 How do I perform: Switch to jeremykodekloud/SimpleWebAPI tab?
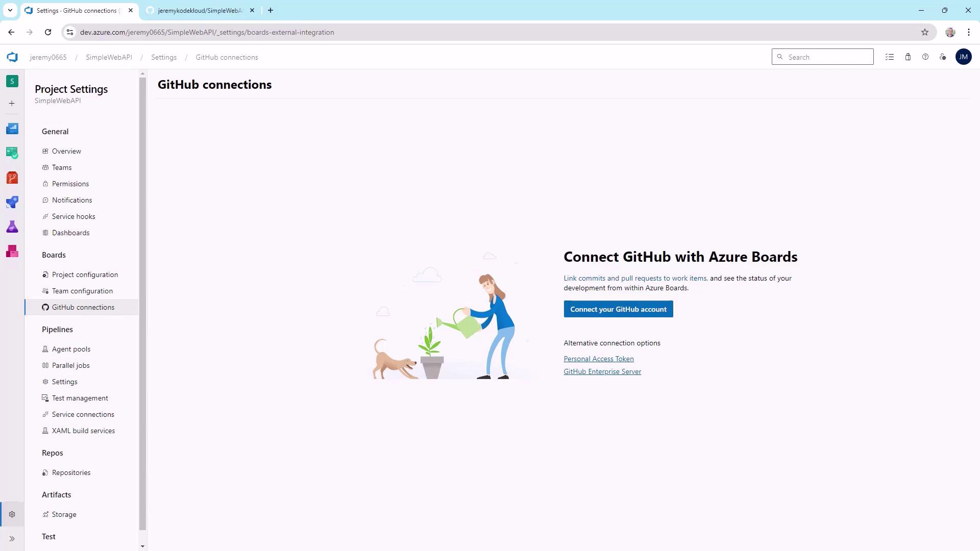201,10
